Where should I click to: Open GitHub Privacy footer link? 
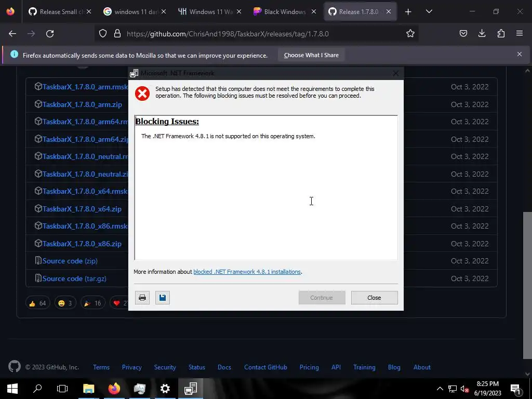[131, 367]
